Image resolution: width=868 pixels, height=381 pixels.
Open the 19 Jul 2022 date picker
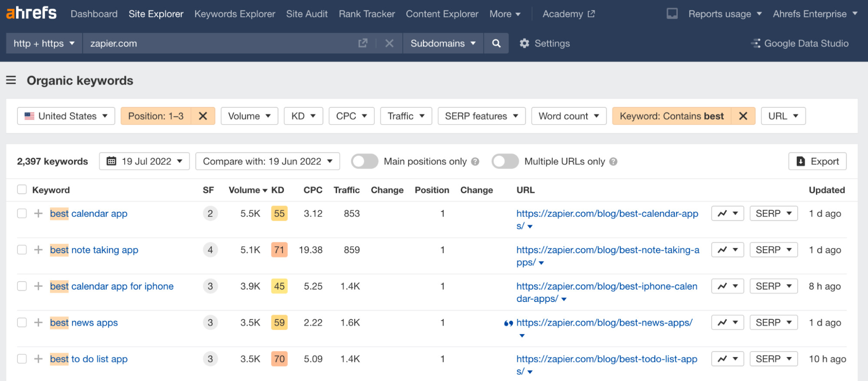coord(144,161)
